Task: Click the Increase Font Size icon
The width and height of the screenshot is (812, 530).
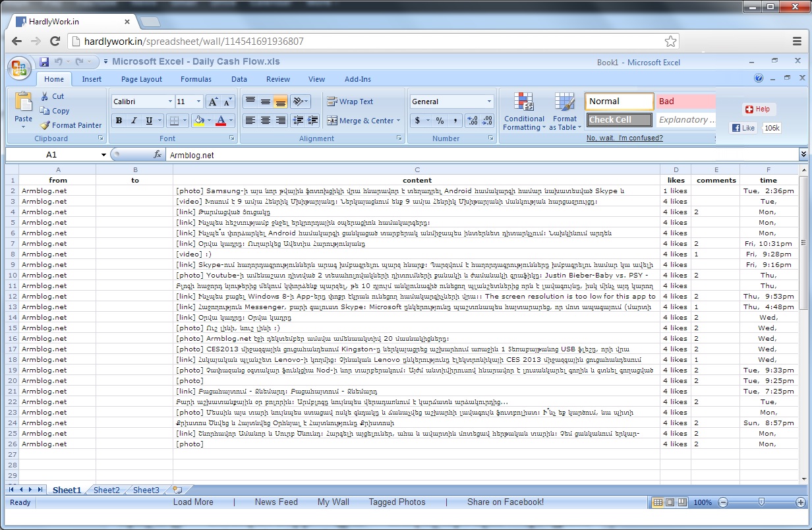Action: coord(212,102)
